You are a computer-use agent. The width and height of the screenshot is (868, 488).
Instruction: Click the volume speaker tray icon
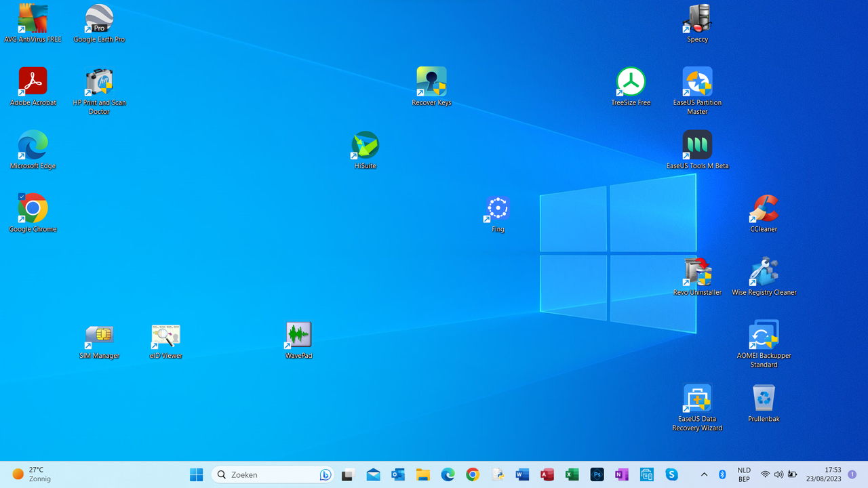click(778, 474)
